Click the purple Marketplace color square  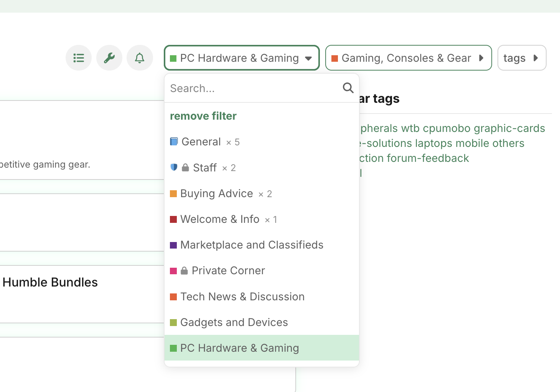click(173, 245)
